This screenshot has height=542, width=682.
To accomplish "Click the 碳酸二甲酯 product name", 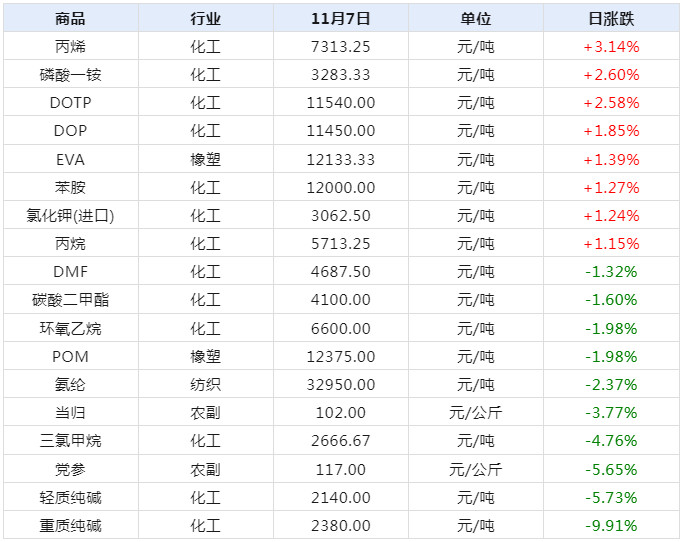I will (x=70, y=300).
